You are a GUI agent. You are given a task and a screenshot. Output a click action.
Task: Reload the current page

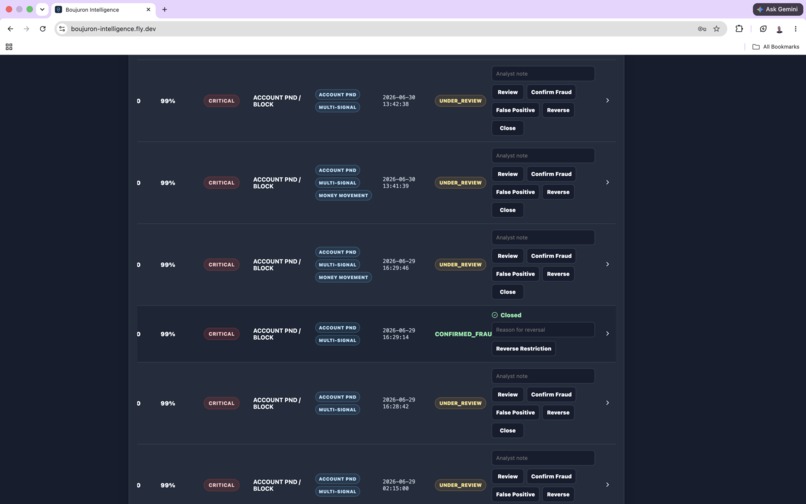click(x=43, y=29)
